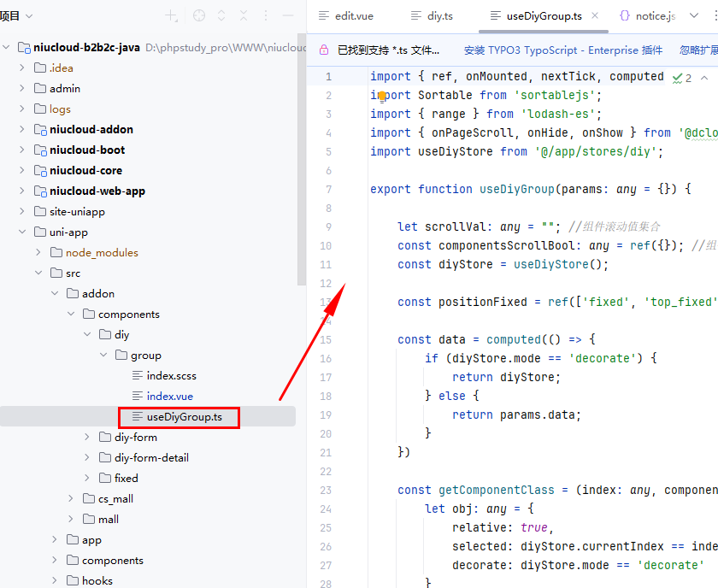Select index.vue in the project tree
Screen dimensions: 718x588
[x=169, y=396]
